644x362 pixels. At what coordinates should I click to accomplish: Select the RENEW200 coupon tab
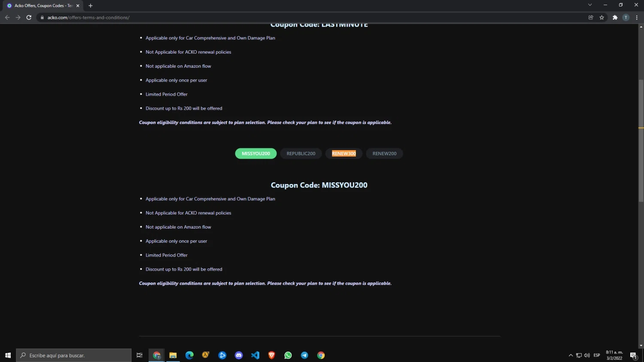coord(385,154)
